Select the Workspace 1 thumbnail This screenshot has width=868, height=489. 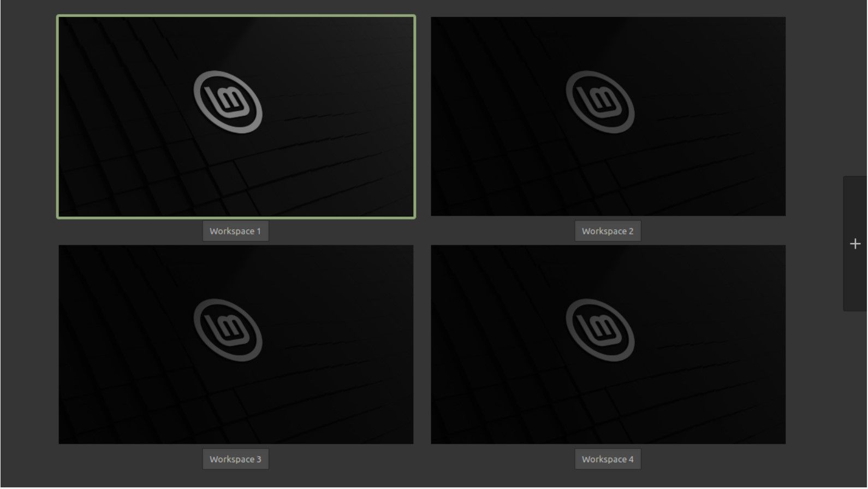(236, 116)
